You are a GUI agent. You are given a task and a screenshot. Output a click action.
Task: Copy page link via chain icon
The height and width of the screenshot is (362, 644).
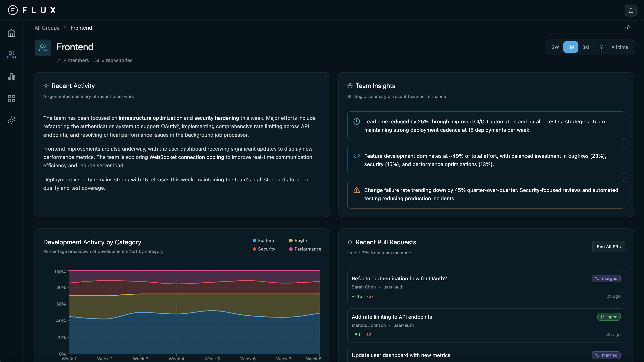coord(627,28)
